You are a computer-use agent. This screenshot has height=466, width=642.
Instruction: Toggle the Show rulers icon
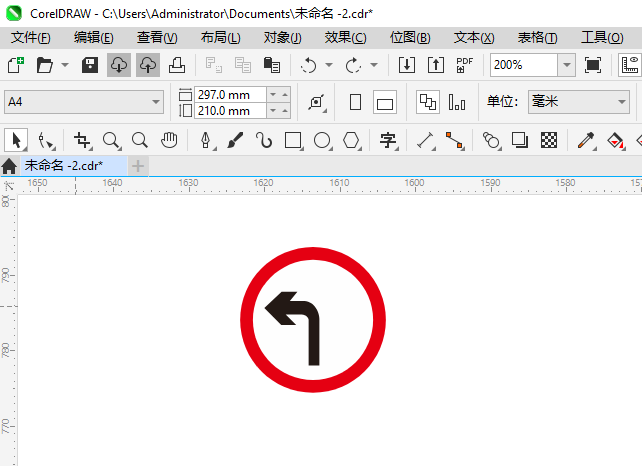pos(630,65)
